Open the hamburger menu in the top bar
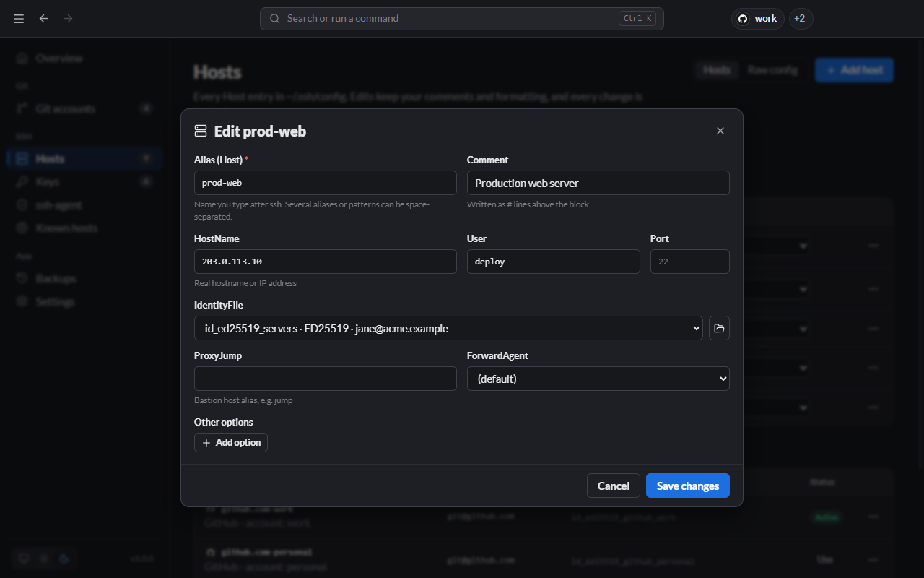 [19, 19]
